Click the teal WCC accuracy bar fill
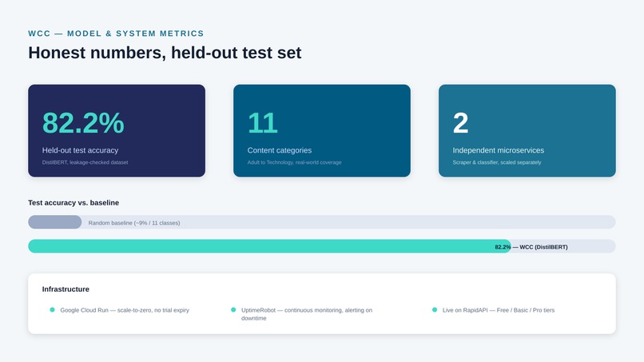Viewport: 644px width, 362px height. [269, 246]
